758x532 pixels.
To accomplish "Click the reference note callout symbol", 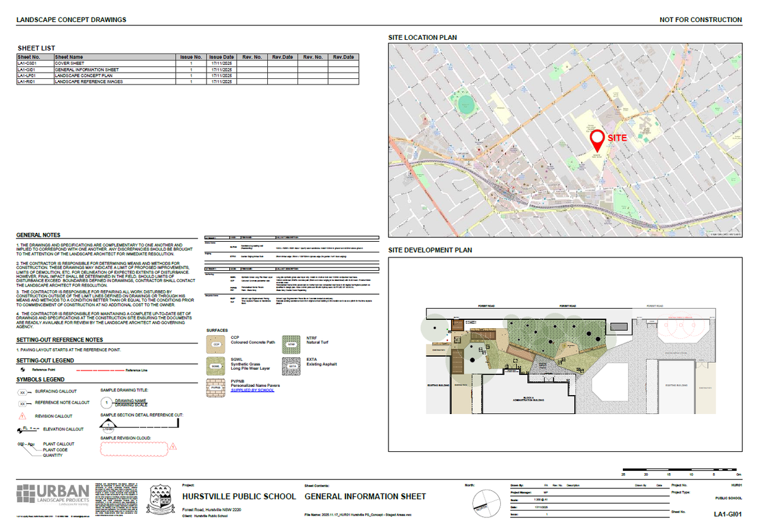I will [x=22, y=403].
